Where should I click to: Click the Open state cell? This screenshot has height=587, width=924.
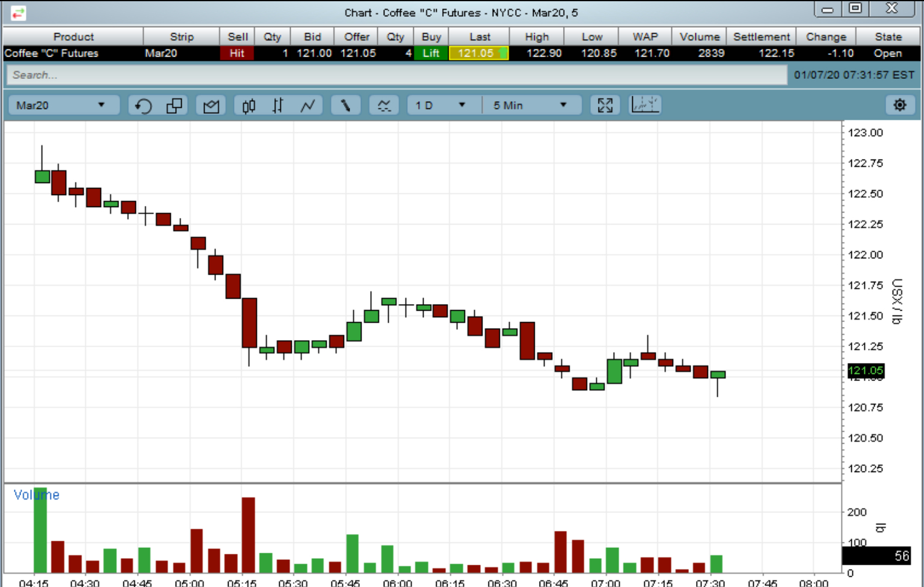[888, 53]
